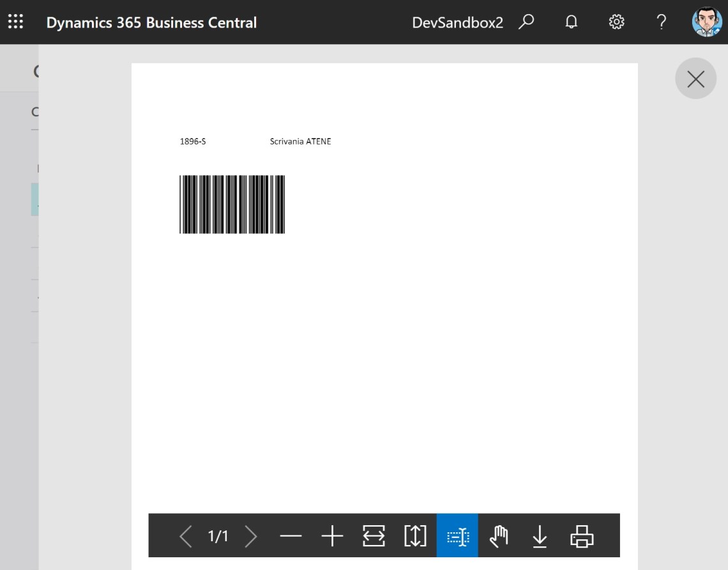Click the Dynamics 365 Business Central title
This screenshot has height=570, width=728.
click(151, 21)
